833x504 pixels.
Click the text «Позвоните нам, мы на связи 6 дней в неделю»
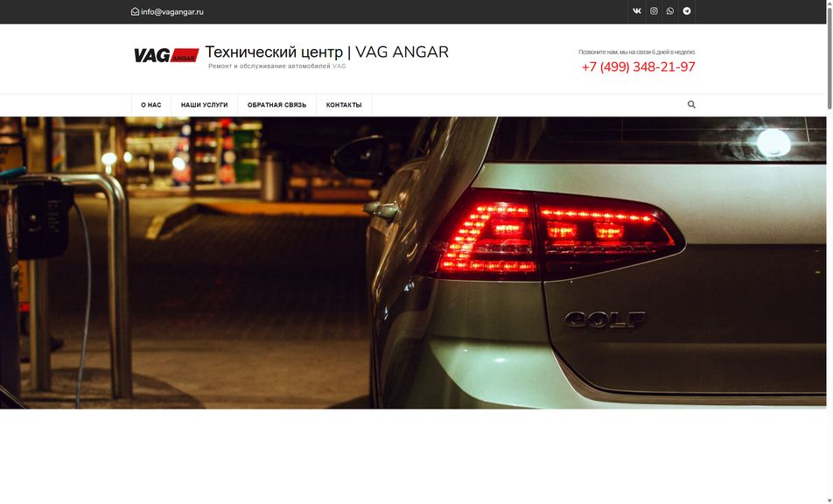click(x=636, y=52)
